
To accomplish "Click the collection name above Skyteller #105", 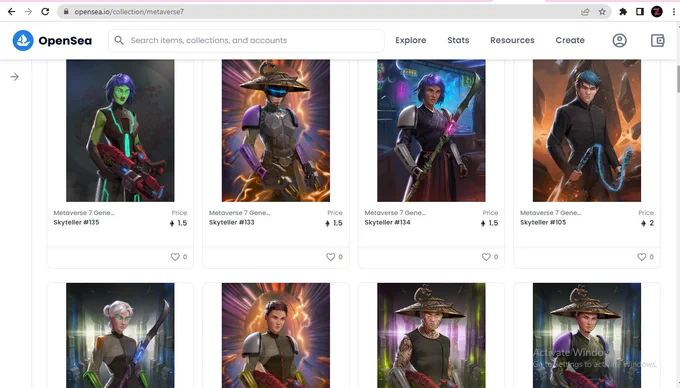I will [x=551, y=213].
